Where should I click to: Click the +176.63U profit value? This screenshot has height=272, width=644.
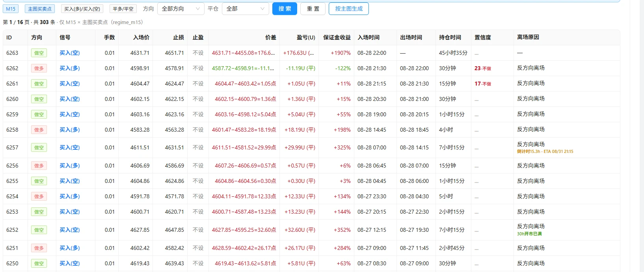pos(299,53)
